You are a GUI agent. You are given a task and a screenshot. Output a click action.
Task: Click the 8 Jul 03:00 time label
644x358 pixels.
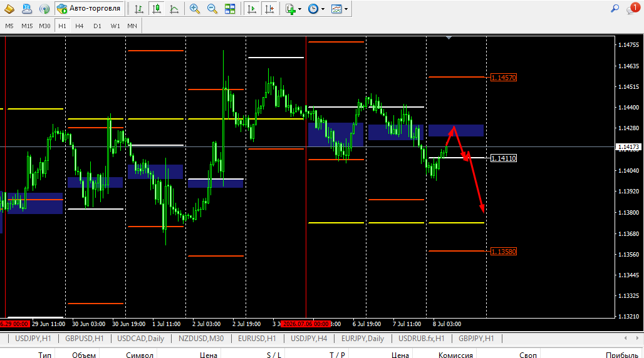(447, 324)
